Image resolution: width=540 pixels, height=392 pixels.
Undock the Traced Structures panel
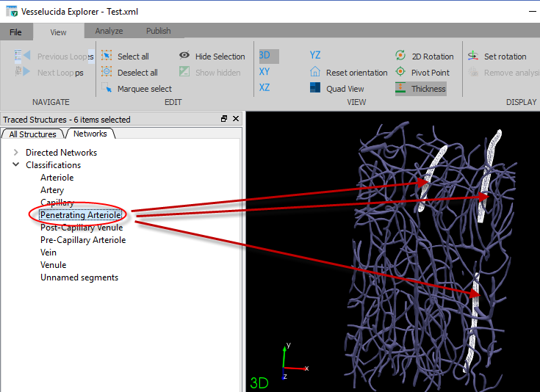pos(224,119)
